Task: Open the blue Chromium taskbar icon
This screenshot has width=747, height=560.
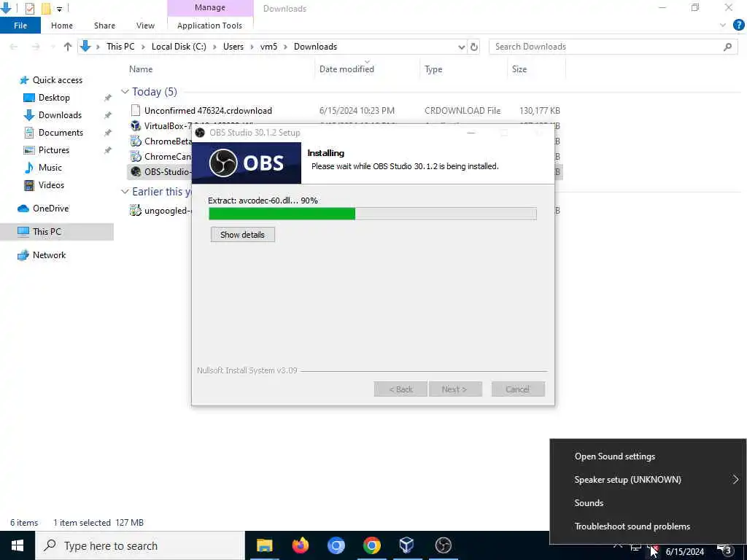Action: coord(336,545)
